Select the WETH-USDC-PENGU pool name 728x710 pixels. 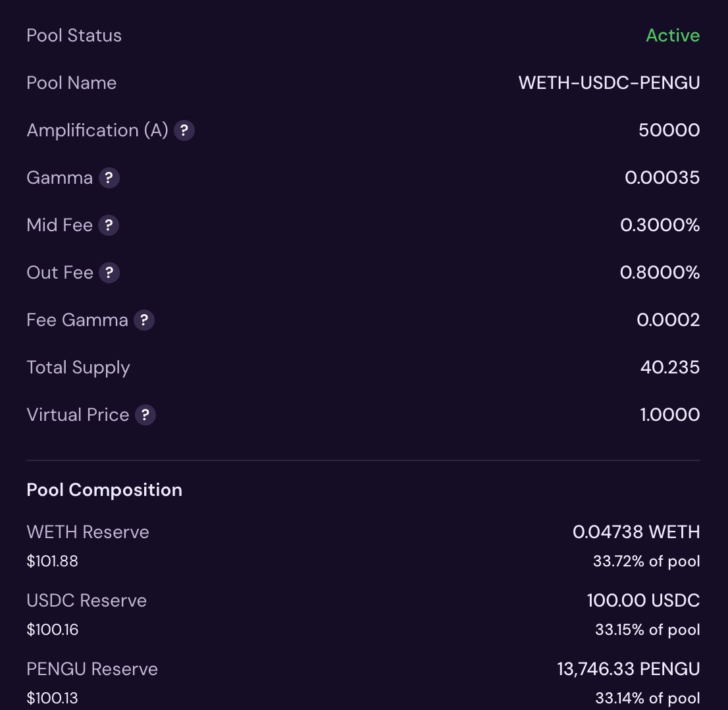point(609,83)
